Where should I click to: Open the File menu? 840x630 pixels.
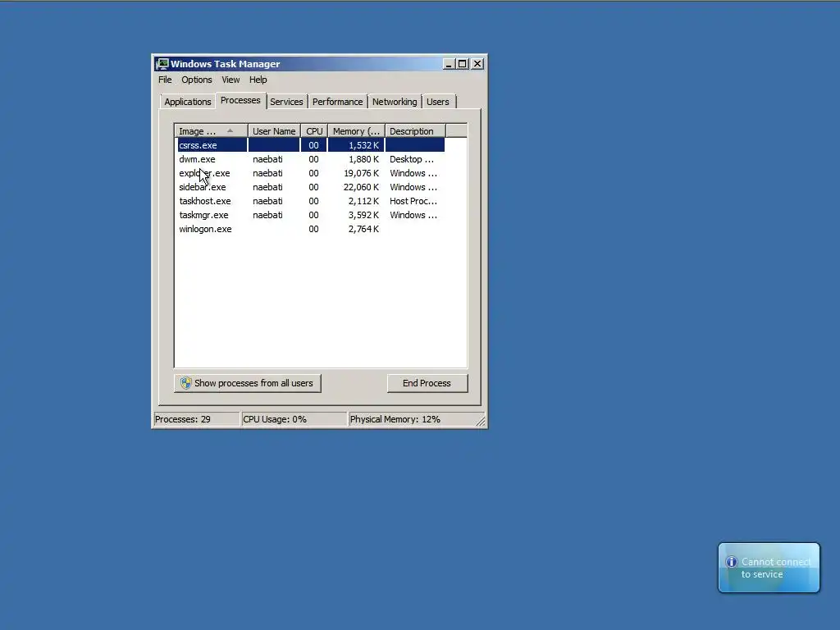point(165,80)
